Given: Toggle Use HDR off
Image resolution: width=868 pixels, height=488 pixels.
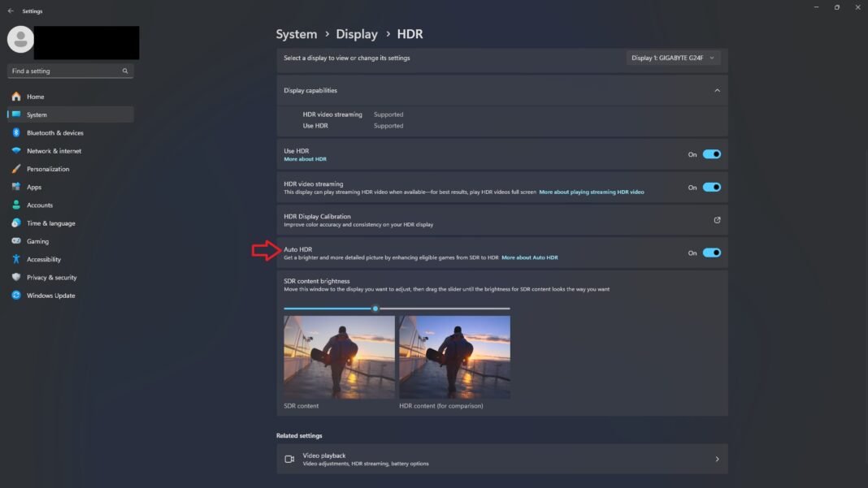Looking at the screenshot, I should 710,153.
